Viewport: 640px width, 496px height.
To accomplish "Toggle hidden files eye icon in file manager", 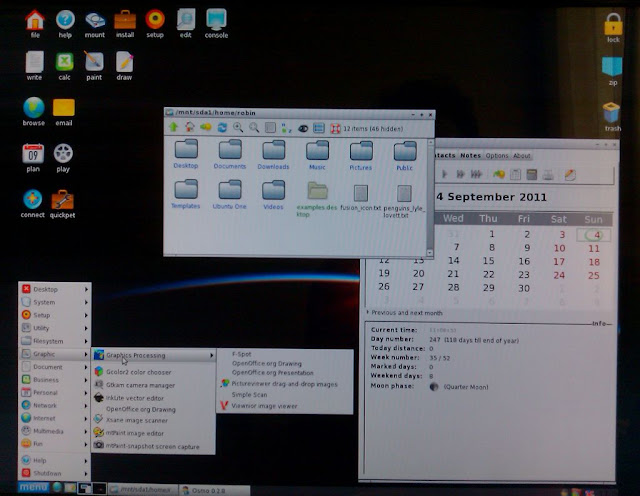I will (303, 129).
